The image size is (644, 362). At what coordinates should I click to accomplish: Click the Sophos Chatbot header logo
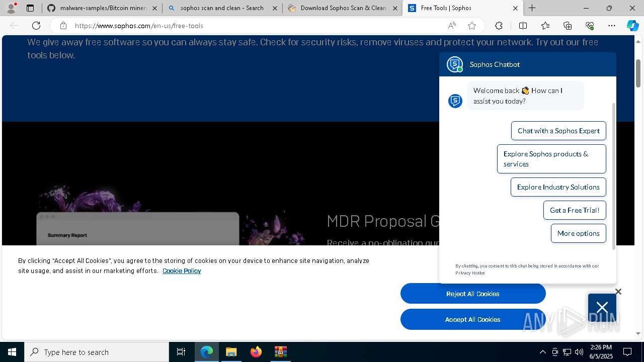455,64
